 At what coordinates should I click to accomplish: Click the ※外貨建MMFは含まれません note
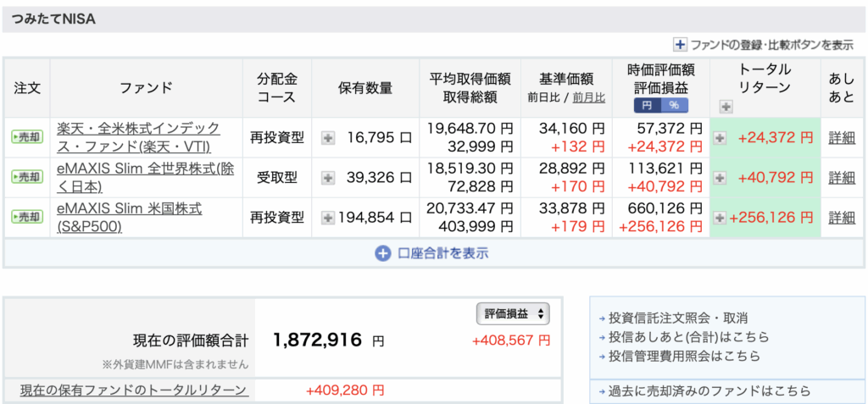pos(175,365)
